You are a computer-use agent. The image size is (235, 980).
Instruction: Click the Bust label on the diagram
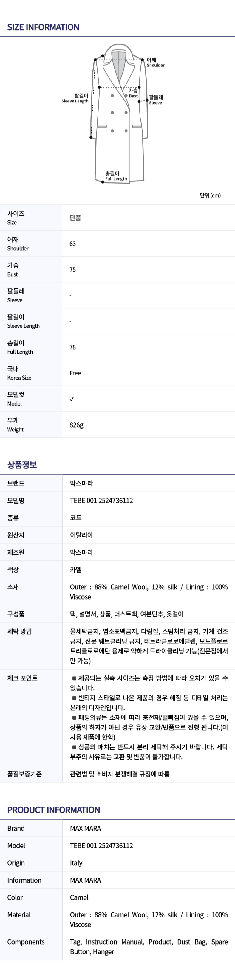(133, 93)
